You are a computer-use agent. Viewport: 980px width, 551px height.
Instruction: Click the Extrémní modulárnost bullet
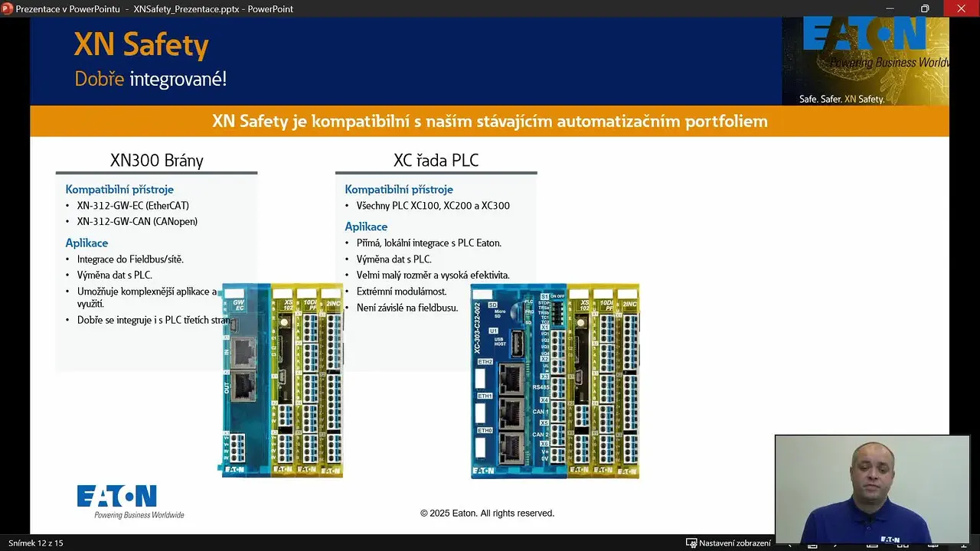401,292
